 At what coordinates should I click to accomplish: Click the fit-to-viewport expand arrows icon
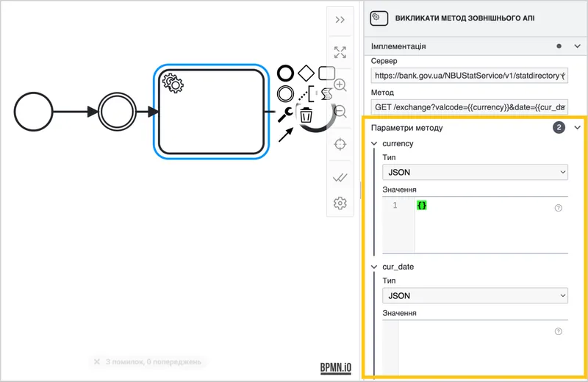(340, 52)
